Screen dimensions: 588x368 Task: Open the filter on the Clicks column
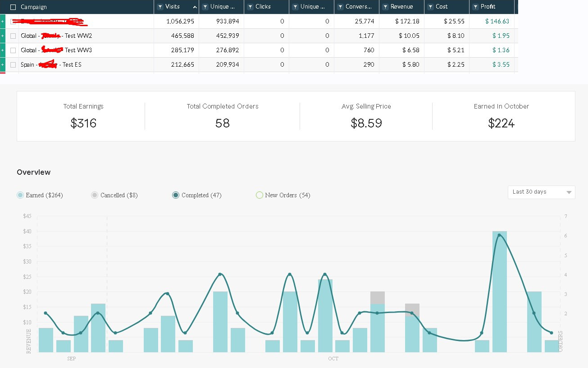(x=250, y=7)
